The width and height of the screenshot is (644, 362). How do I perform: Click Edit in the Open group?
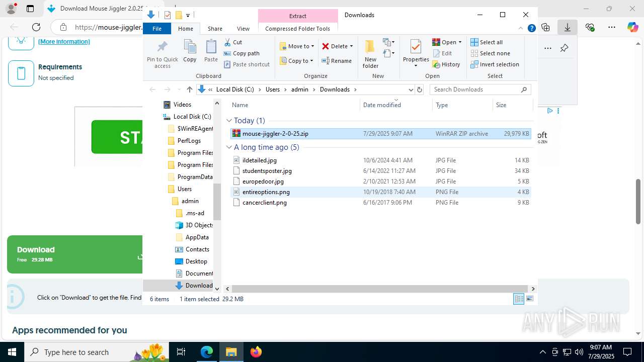(x=442, y=53)
